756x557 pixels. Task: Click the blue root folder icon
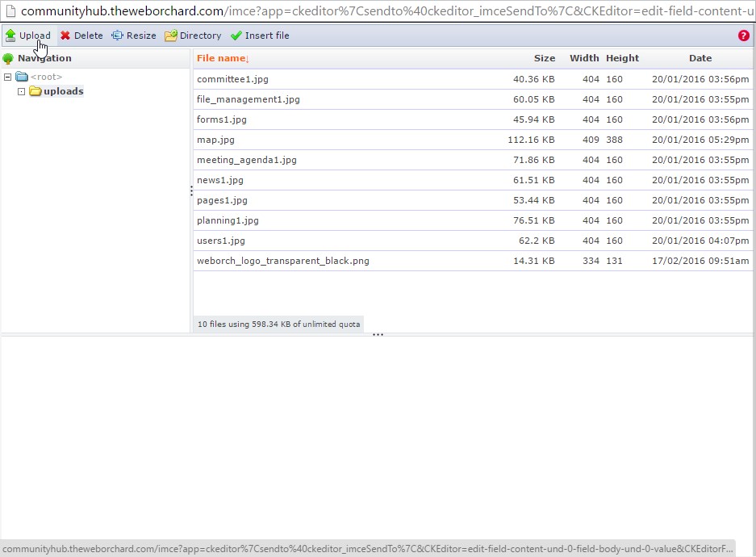[x=22, y=77]
